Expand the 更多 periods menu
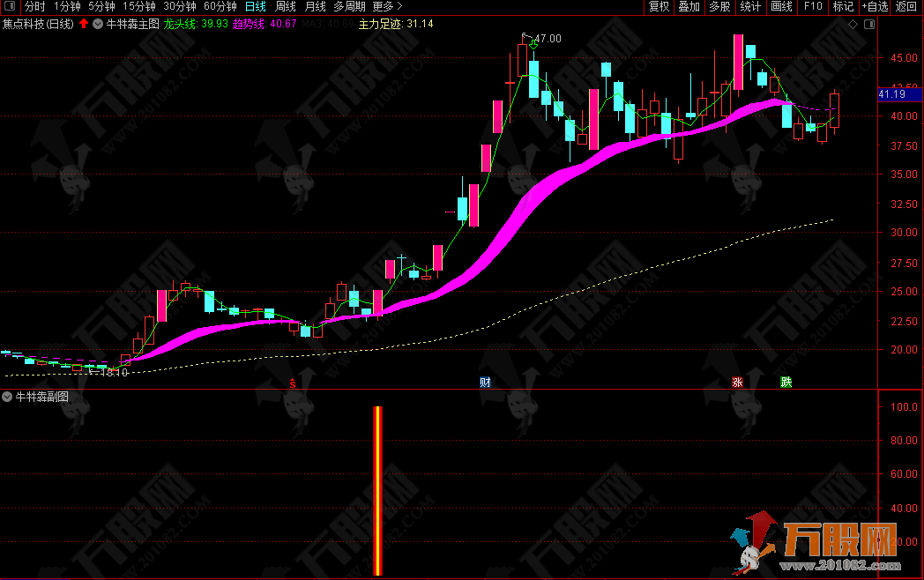The width and height of the screenshot is (924, 580). 387,7
